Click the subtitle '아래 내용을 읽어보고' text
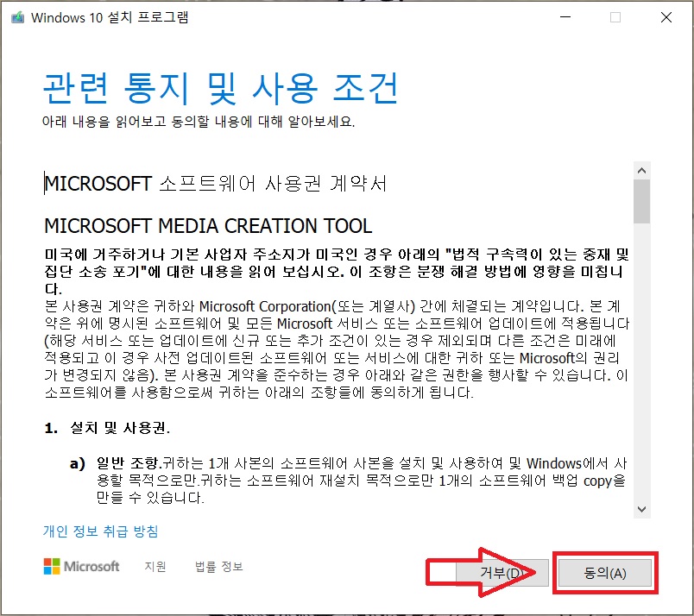The height and width of the screenshot is (616, 694). pyautogui.click(x=104, y=122)
